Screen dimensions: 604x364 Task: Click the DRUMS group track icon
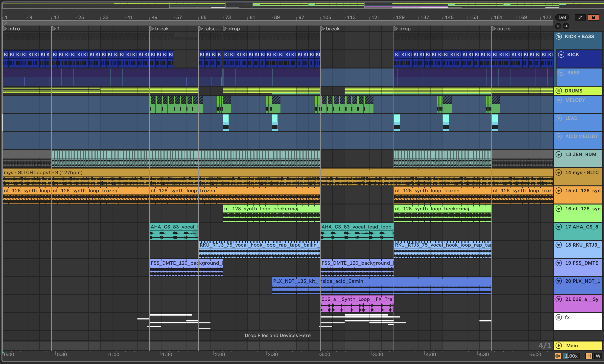(559, 91)
